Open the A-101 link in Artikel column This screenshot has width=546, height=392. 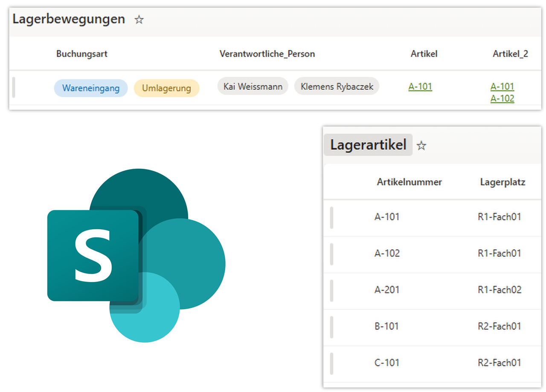(x=420, y=86)
